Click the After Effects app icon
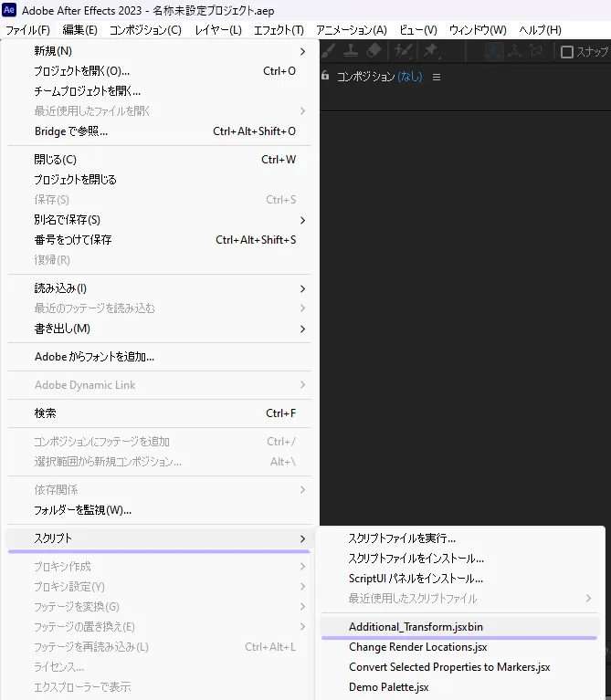This screenshot has height=700, width=611. coord(9,10)
